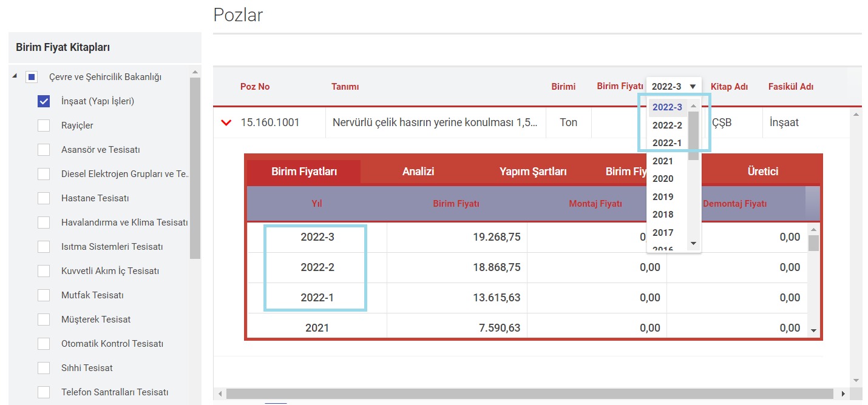Viewport: 868px width, 405px height.
Task: Click the Tanımı column header
Action: point(345,87)
